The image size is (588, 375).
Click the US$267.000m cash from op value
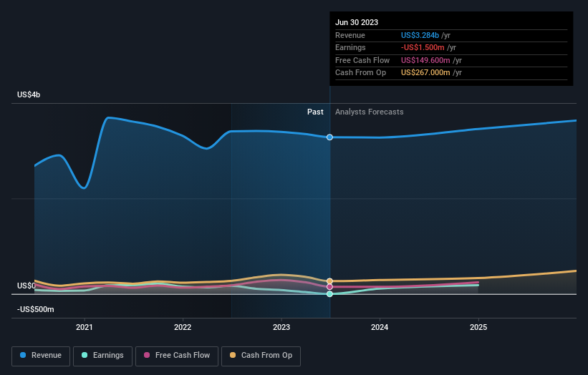425,73
